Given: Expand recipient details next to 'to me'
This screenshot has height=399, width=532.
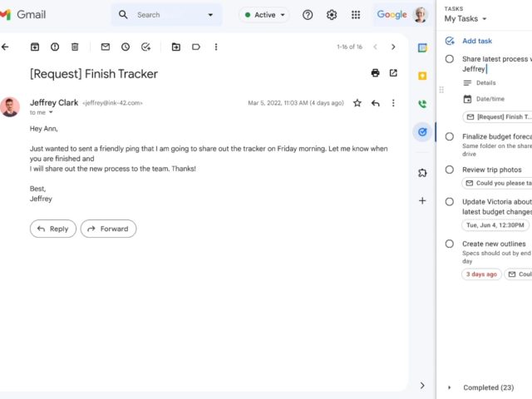Looking at the screenshot, I should 51,112.
